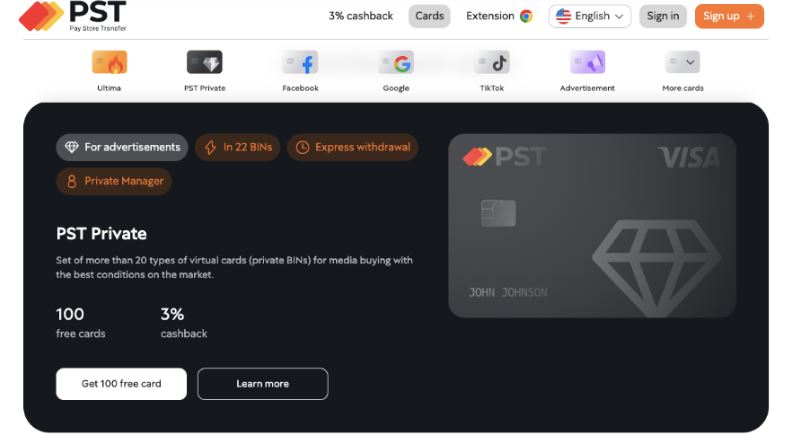Click the PST logo in the header
Image resolution: width=791 pixels, height=448 pixels.
click(x=73, y=16)
